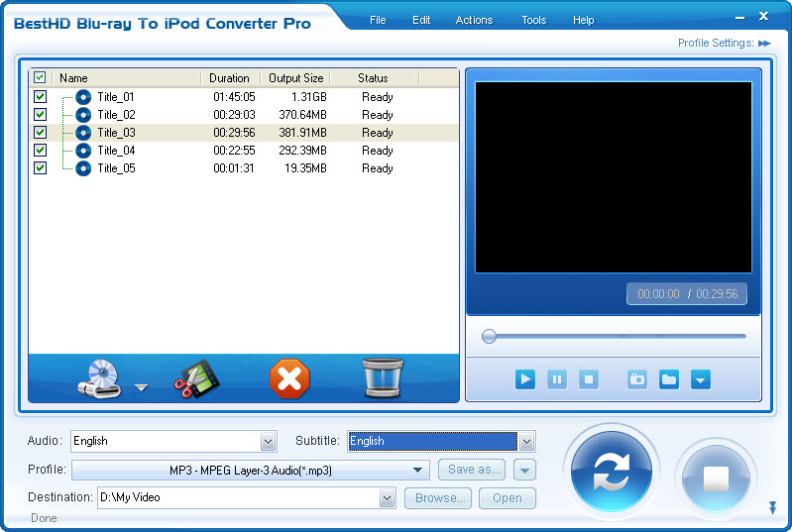This screenshot has height=532, width=792.
Task: Uncheck the Title_01 checkbox
Action: click(40, 96)
